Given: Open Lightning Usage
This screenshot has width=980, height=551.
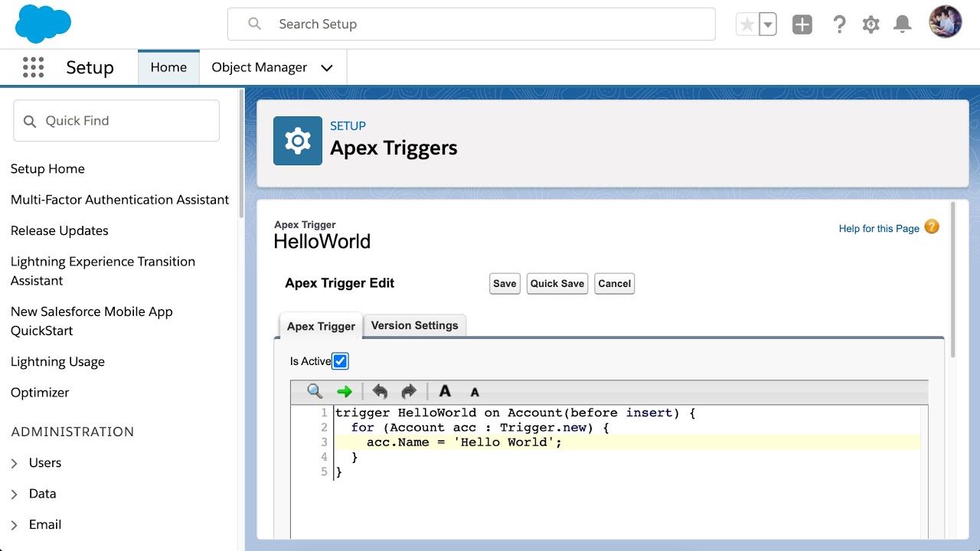Looking at the screenshot, I should click(57, 361).
